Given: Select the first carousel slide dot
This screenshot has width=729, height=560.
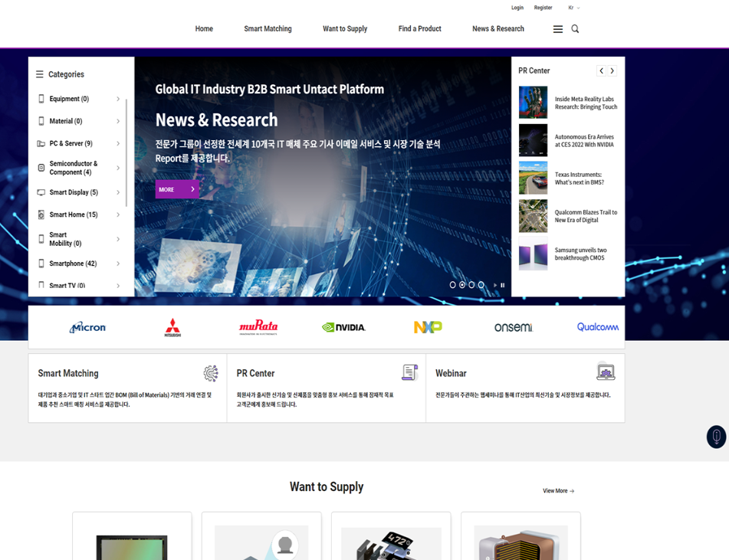Looking at the screenshot, I should point(452,285).
